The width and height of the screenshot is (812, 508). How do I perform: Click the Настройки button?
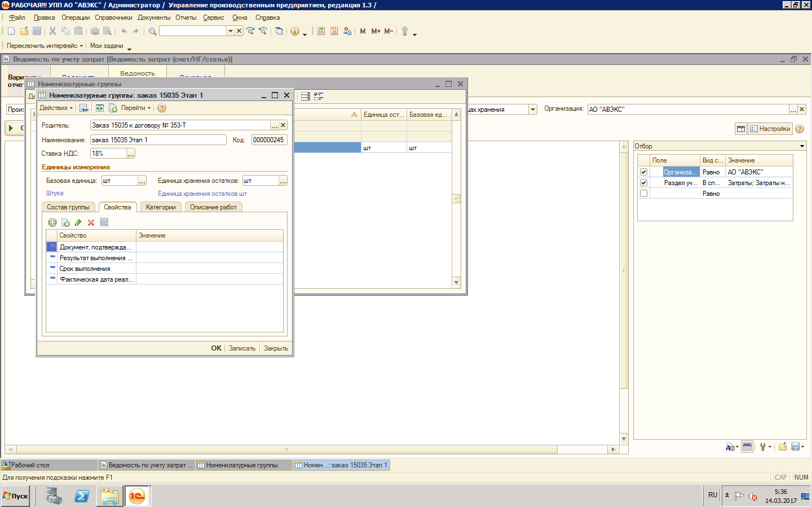[x=770, y=129]
